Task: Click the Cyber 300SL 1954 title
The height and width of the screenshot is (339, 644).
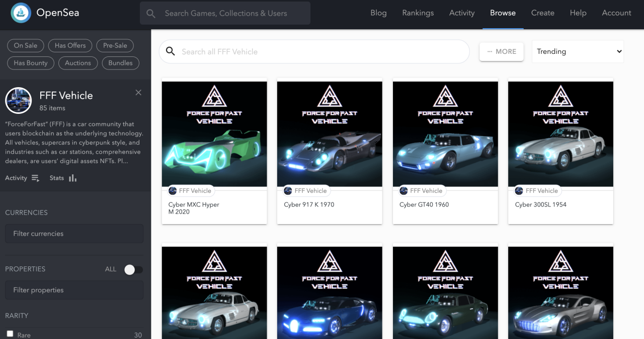Action: coord(541,205)
